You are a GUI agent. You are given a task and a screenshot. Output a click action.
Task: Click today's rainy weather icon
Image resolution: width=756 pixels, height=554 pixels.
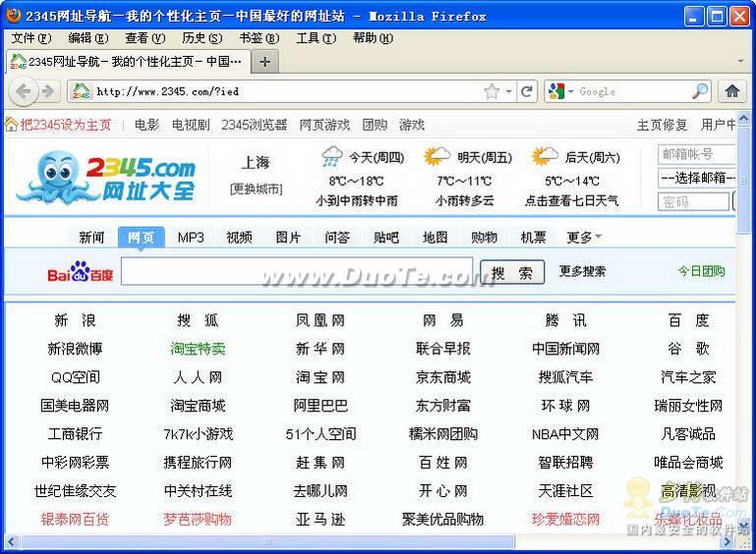(x=332, y=157)
